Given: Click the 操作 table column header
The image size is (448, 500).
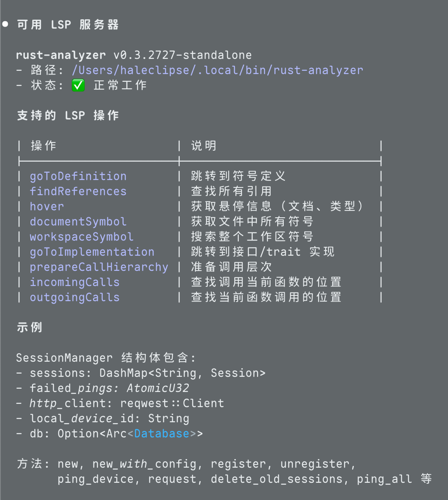Looking at the screenshot, I should (x=43, y=146).
